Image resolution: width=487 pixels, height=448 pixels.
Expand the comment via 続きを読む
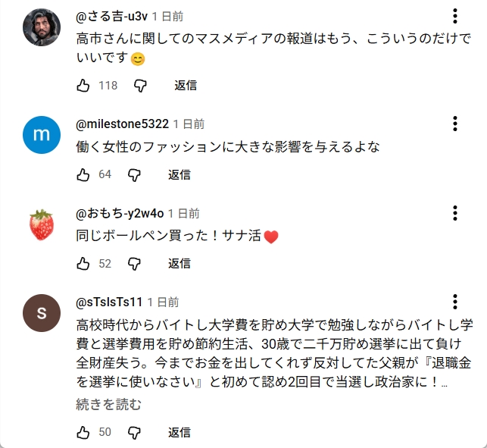[108, 405]
